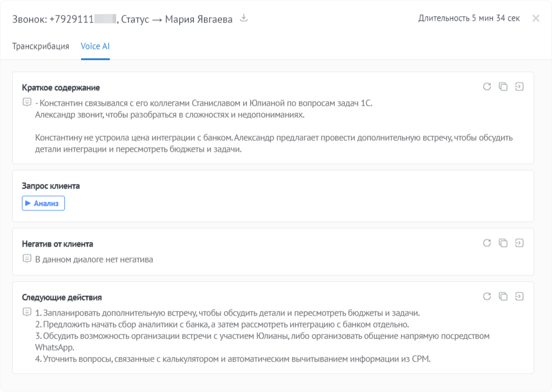
Task: Click the line '1. Запланировать дополнительную встречу'
Action: (228, 313)
